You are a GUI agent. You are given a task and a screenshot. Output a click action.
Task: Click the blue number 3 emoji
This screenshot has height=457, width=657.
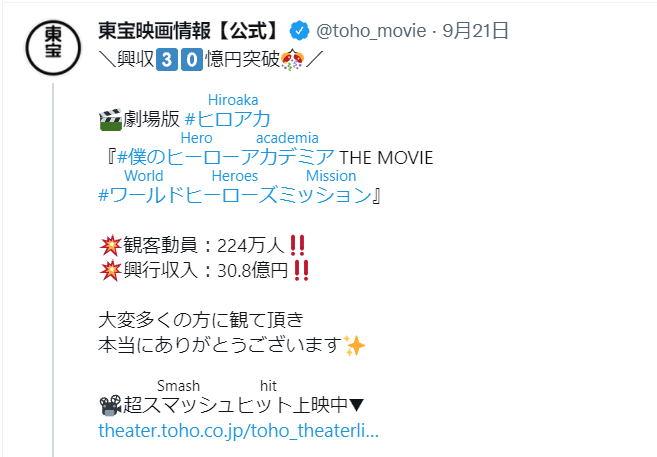(x=167, y=59)
